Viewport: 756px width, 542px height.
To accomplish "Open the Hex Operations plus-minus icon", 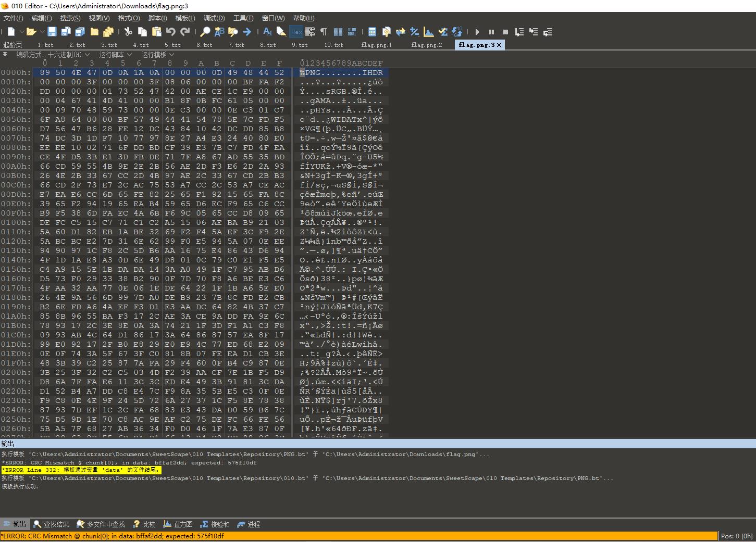I will click(414, 32).
